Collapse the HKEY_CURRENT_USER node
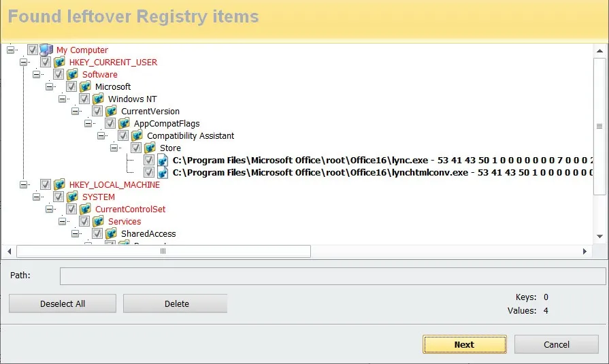Viewport: 609px width, 364px height. click(23, 62)
